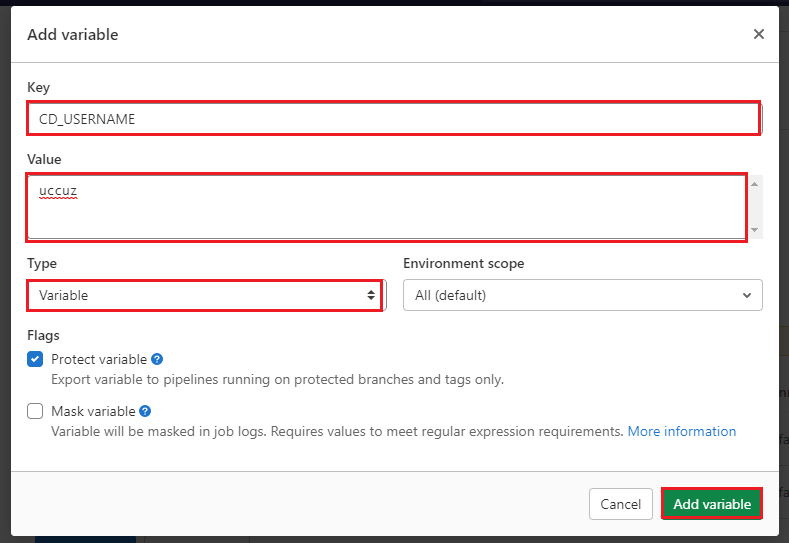
Task: Click the 'Type' field label
Action: point(42,263)
